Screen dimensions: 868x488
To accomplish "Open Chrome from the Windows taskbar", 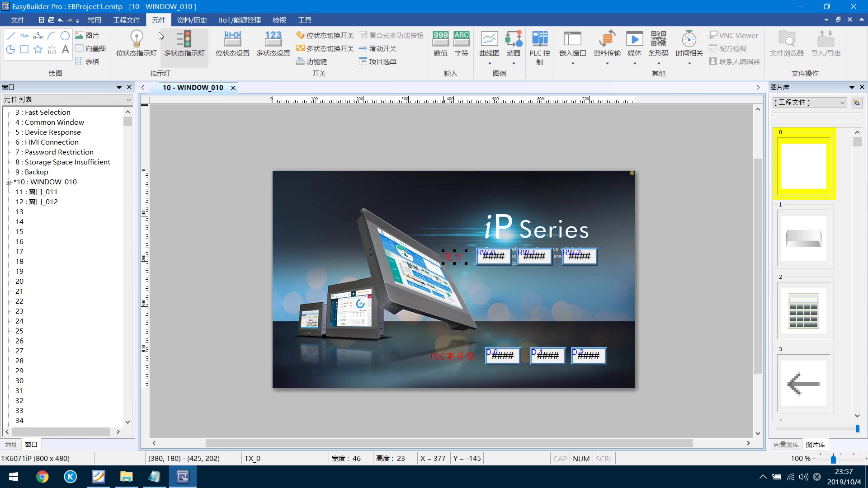I will click(42, 477).
